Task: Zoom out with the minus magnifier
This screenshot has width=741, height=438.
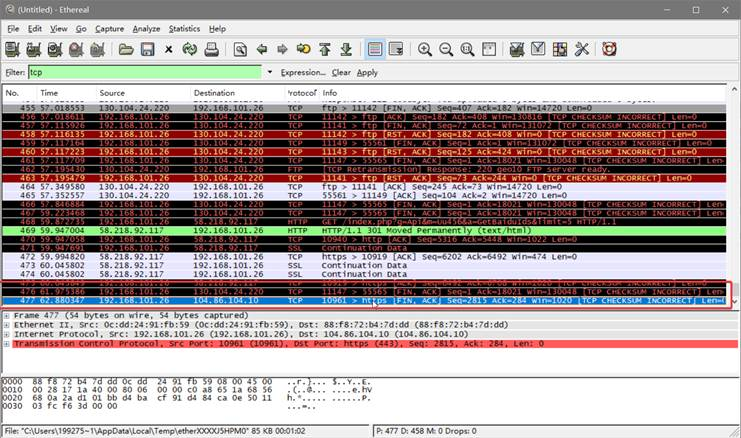Action: point(446,49)
